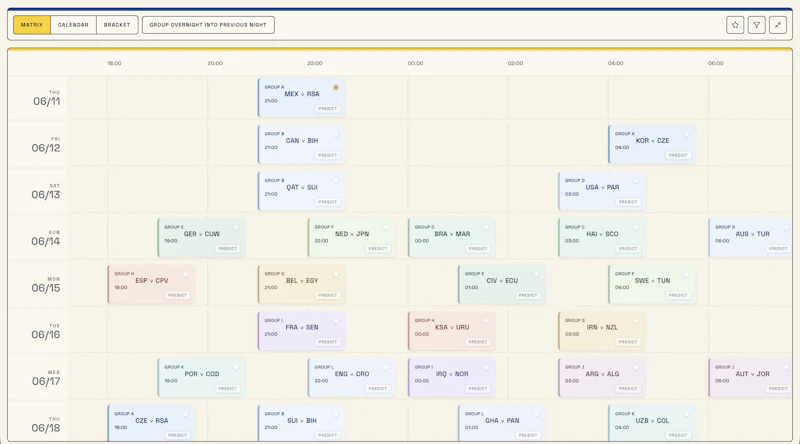
Task: Star the QAT v SUI match
Action: [x=336, y=181]
